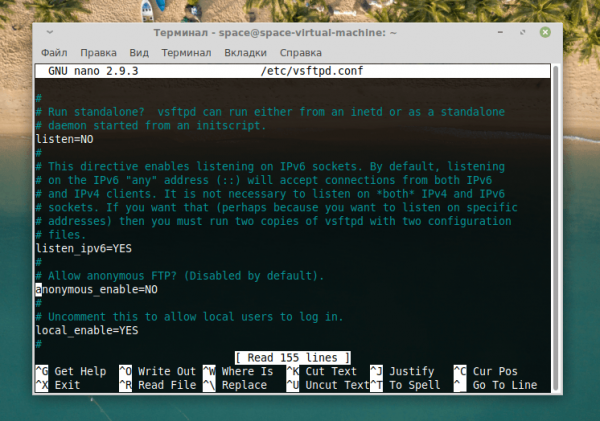The width and height of the screenshot is (600, 421).
Task: Click the ^W Where Is shortcut
Action: click(238, 371)
